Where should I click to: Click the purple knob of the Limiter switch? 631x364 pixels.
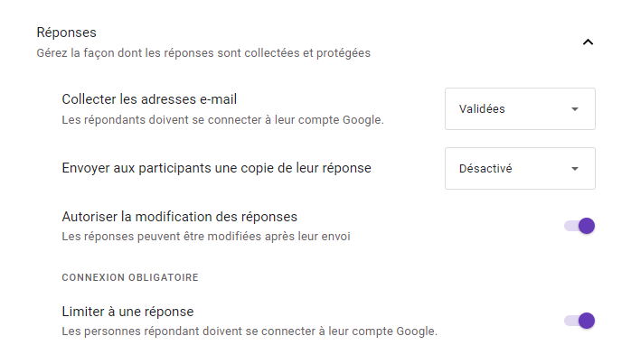586,320
